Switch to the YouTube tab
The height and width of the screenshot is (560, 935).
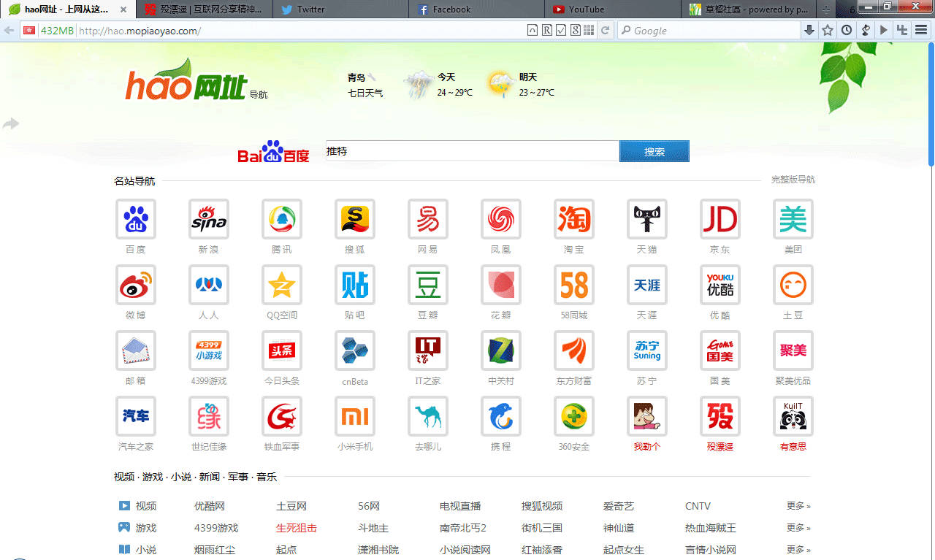click(x=614, y=9)
